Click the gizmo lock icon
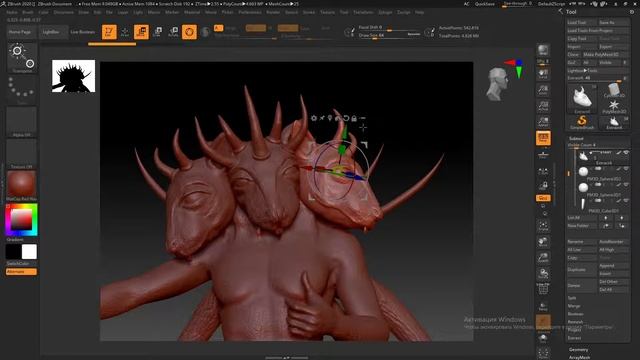640x360 pixels. pyautogui.click(x=354, y=118)
